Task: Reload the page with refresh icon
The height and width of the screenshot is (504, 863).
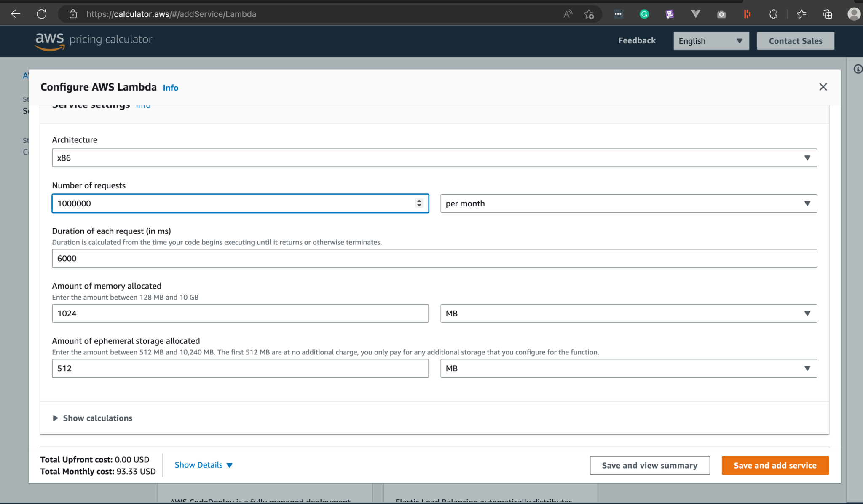Action: tap(41, 14)
